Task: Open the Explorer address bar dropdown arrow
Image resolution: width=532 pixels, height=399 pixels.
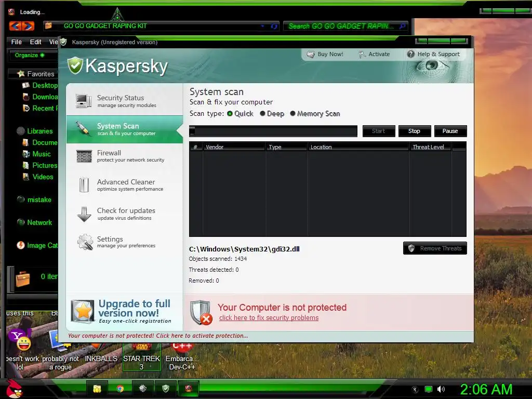Action: coord(262,26)
